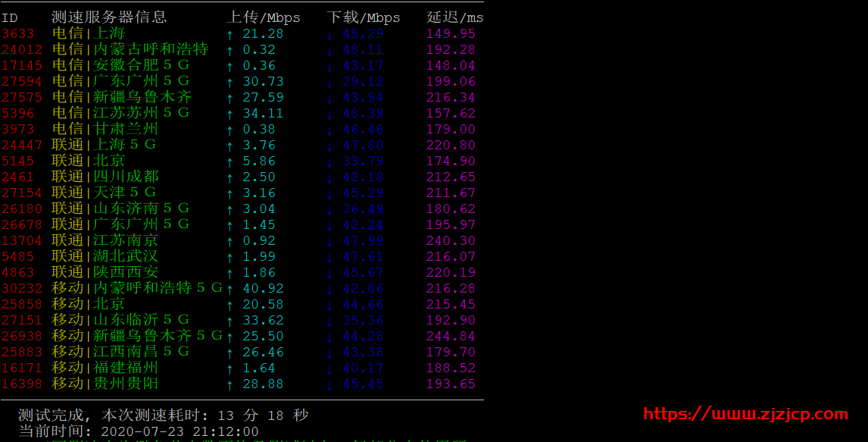Select download value 36.49
This screenshot has height=442, width=868.
point(363,209)
